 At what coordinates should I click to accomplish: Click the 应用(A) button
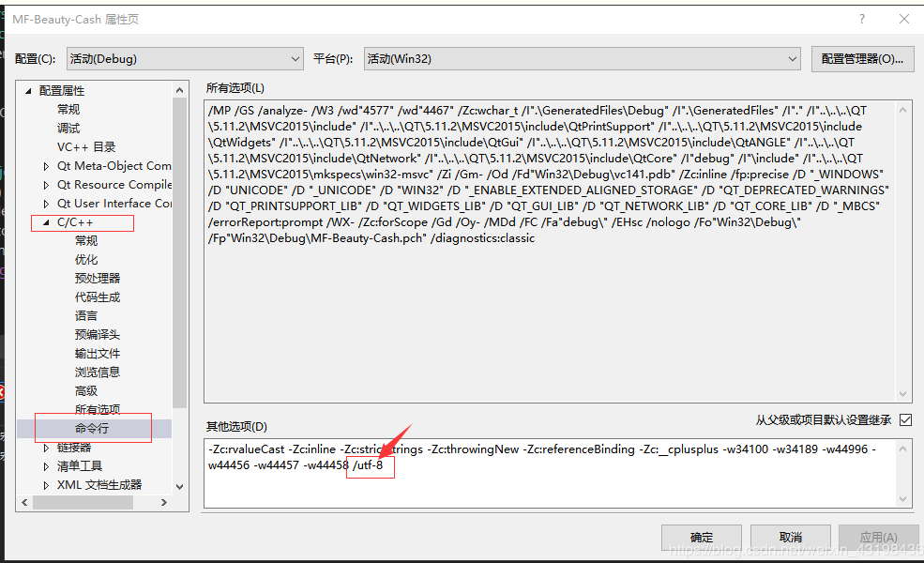point(878,537)
